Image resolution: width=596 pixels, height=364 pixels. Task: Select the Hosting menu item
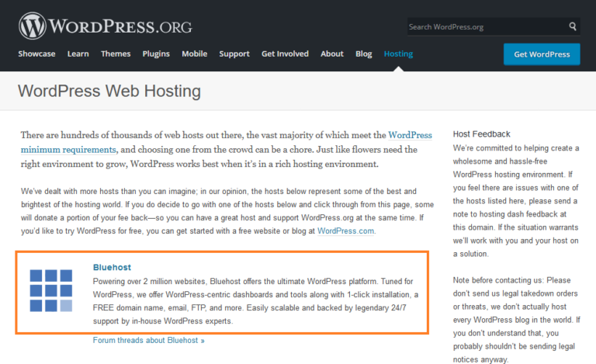[398, 54]
